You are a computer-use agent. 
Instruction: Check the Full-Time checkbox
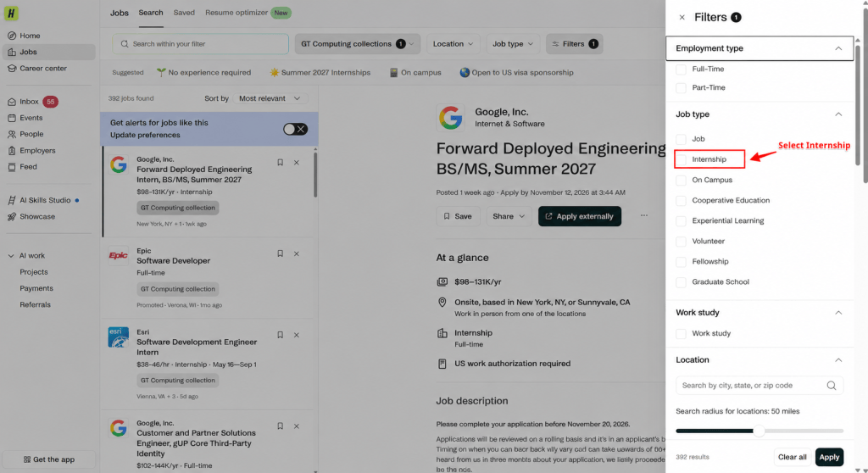(x=681, y=70)
